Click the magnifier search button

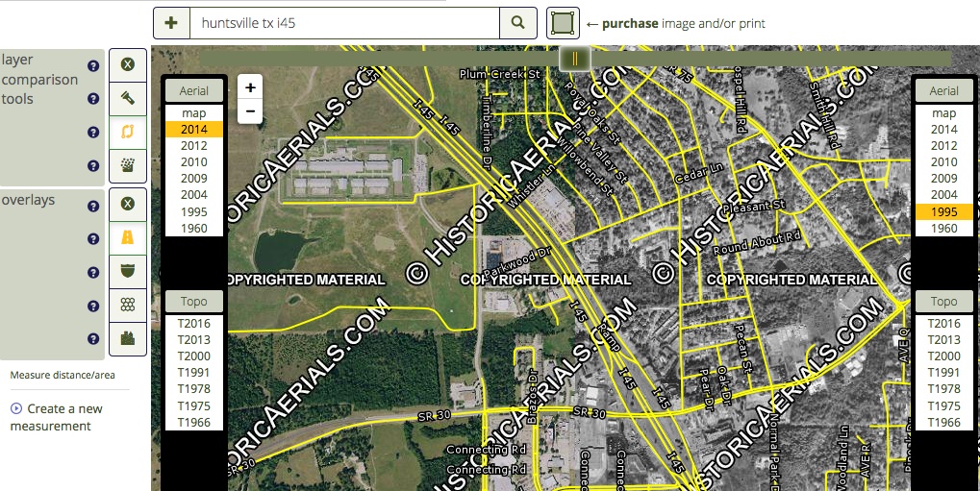pos(518,23)
